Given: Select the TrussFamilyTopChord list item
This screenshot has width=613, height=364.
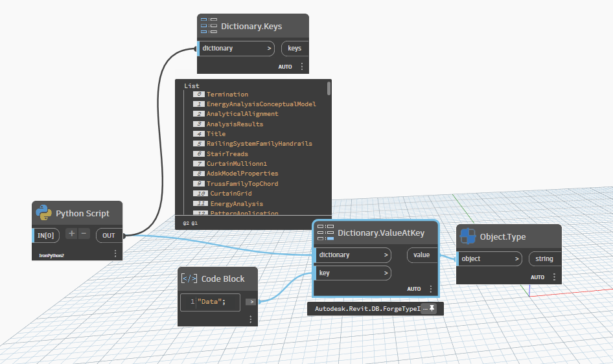Looking at the screenshot, I should tap(242, 183).
